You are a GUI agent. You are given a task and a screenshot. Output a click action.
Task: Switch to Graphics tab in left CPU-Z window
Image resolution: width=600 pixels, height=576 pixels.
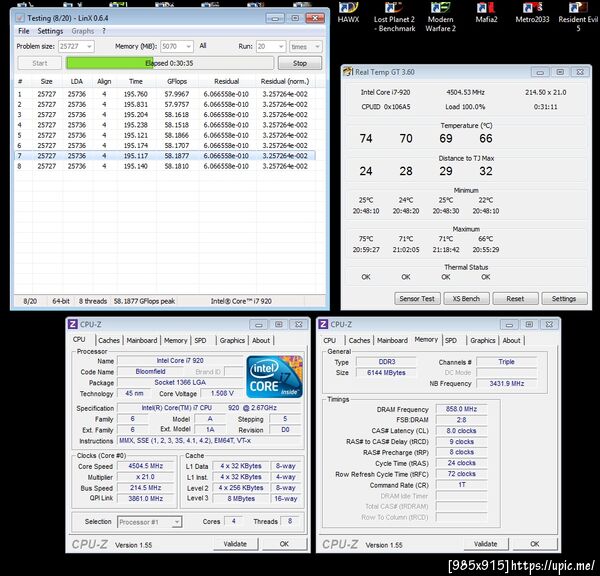(x=232, y=340)
